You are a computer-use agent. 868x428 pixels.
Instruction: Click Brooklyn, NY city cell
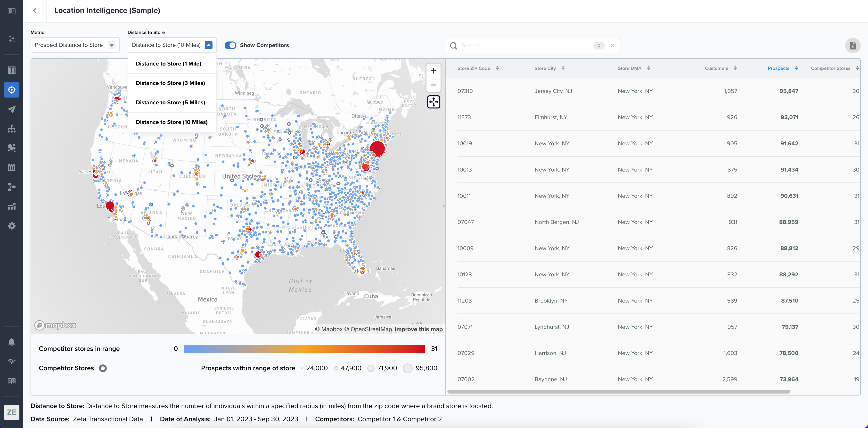551,301
